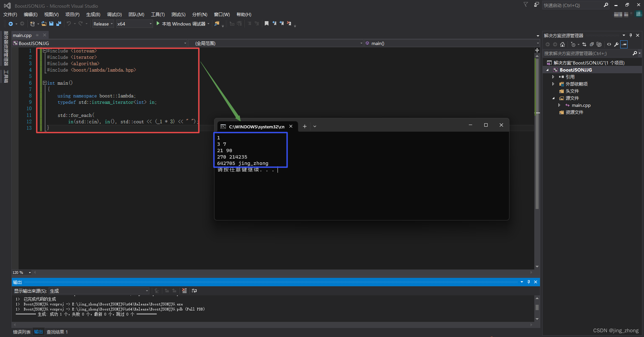This screenshot has height=337, width=644.
Task: Collapse All items in Solution Explorer
Action: point(592,44)
